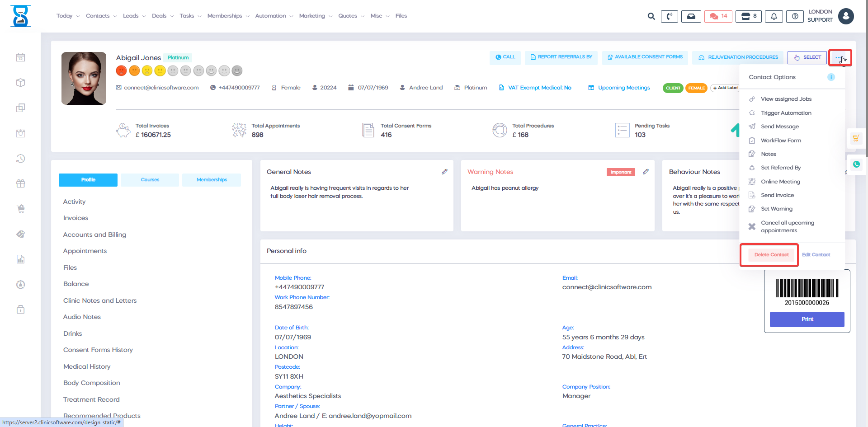
Task: Click the notifications bell icon
Action: (x=774, y=16)
